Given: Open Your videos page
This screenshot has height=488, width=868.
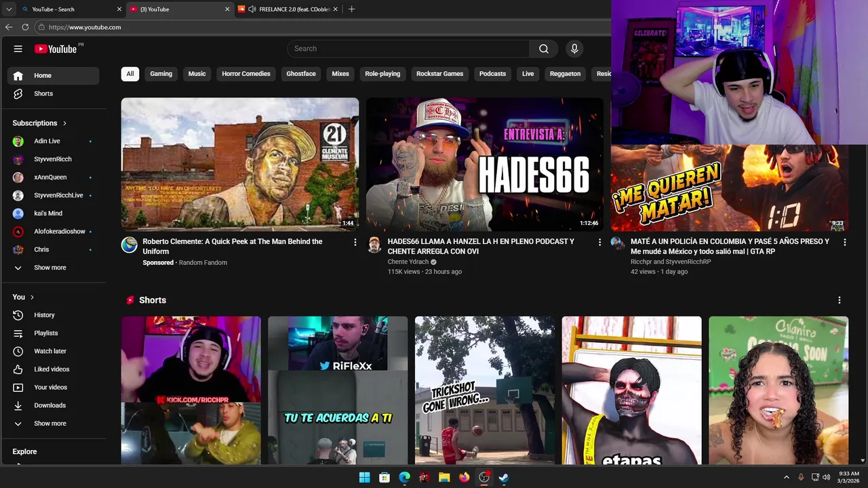Looking at the screenshot, I should click(x=54, y=387).
